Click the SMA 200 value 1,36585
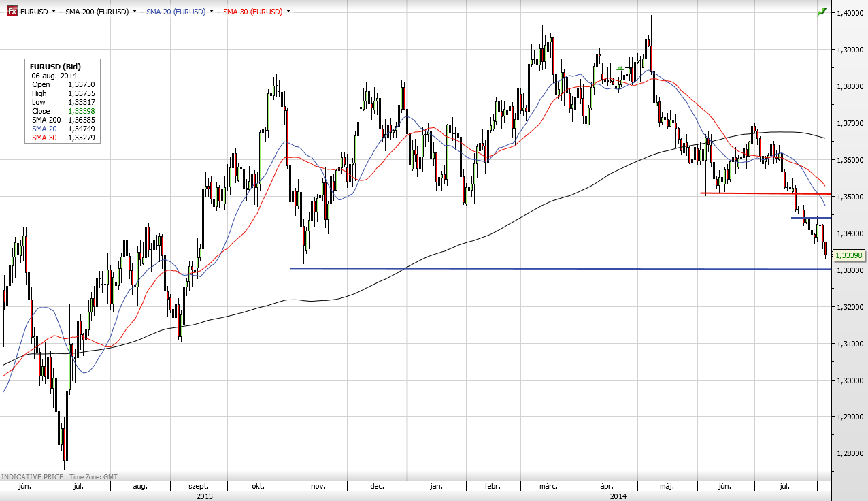Viewport: 868px width, 501px height. (80, 120)
